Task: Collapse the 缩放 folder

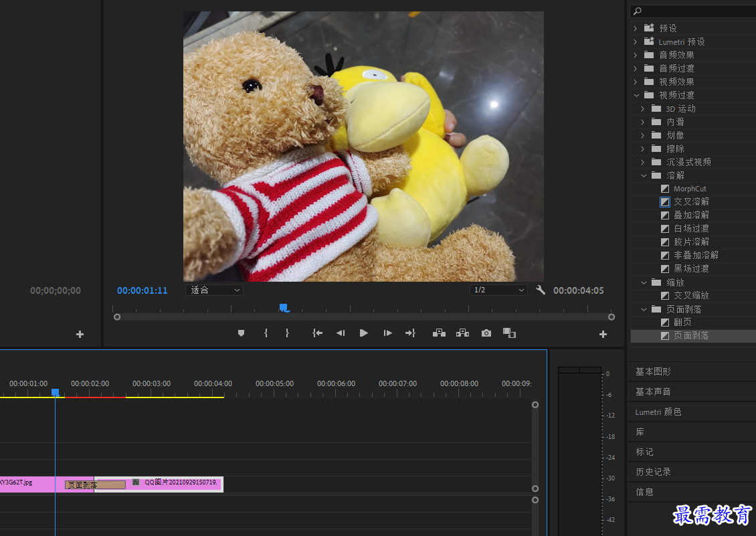Action: [x=644, y=282]
